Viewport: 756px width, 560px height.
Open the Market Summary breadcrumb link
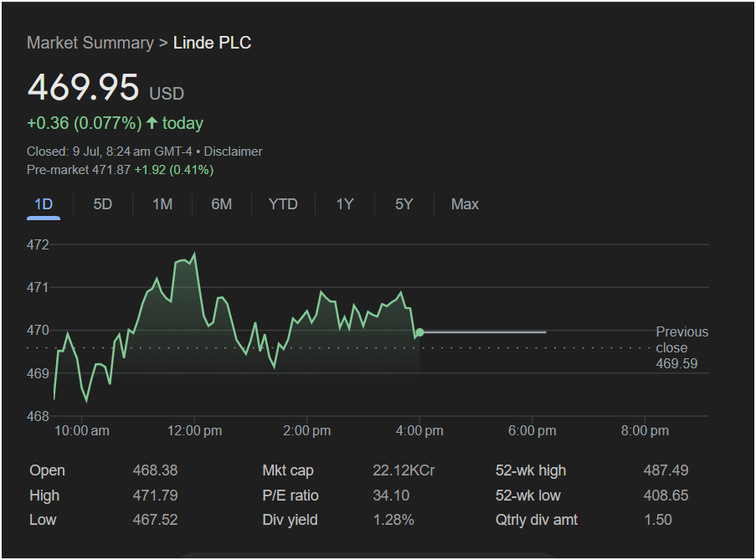point(90,43)
